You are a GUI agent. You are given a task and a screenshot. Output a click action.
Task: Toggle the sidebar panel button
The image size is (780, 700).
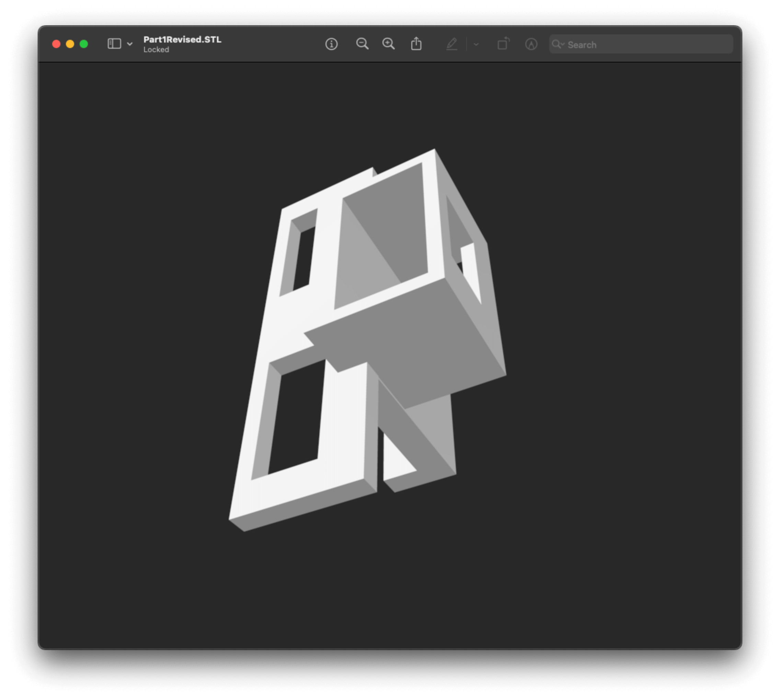[114, 44]
